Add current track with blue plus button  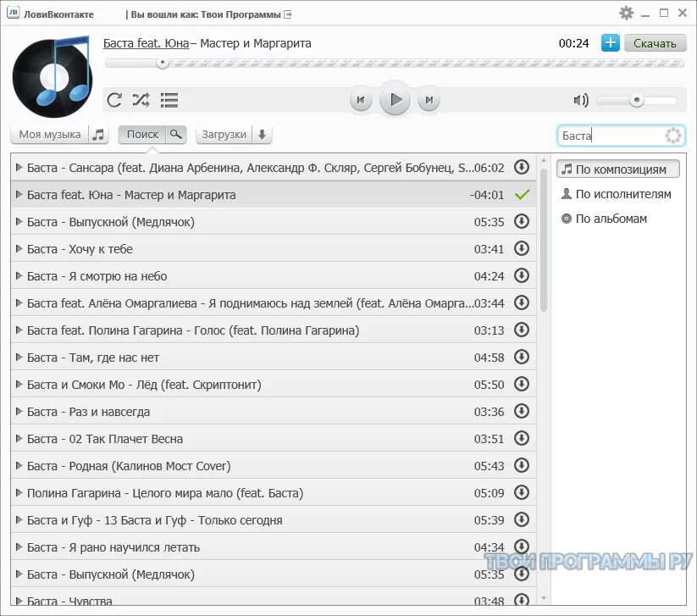(611, 43)
